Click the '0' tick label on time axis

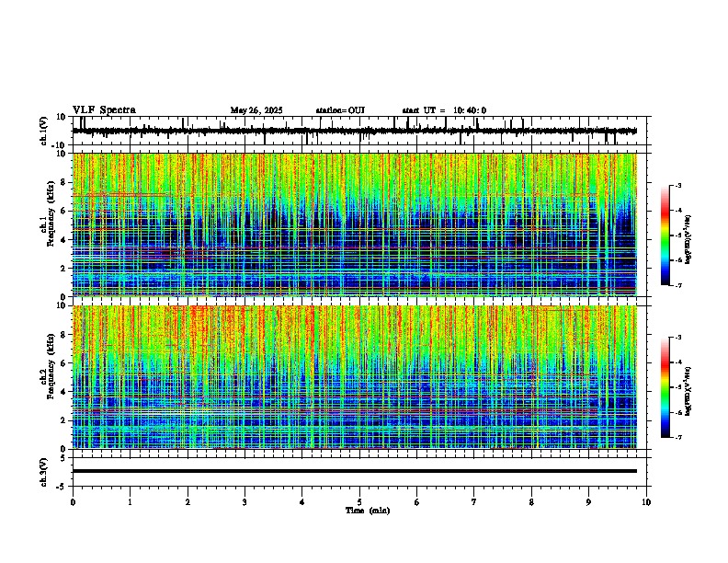point(73,502)
